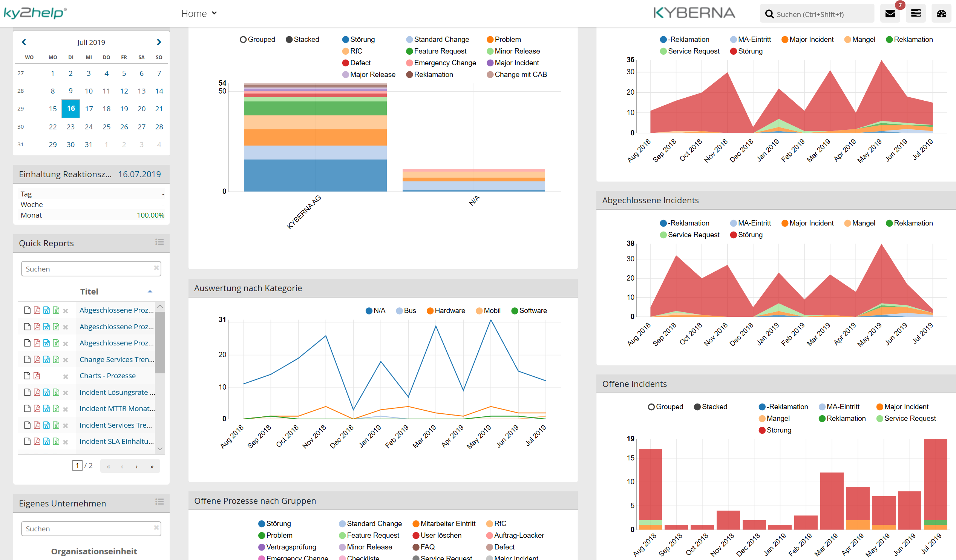The width and height of the screenshot is (956, 560).
Task: Open the Incident Services Trend report link
Action: click(x=116, y=425)
